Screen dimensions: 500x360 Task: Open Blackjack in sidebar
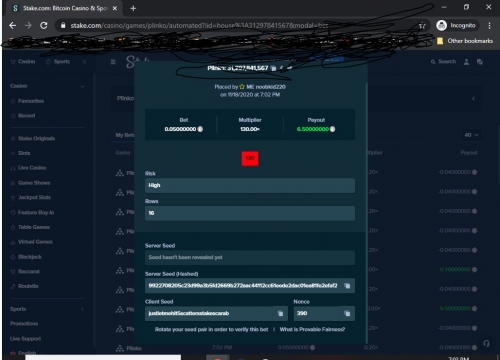click(x=26, y=257)
